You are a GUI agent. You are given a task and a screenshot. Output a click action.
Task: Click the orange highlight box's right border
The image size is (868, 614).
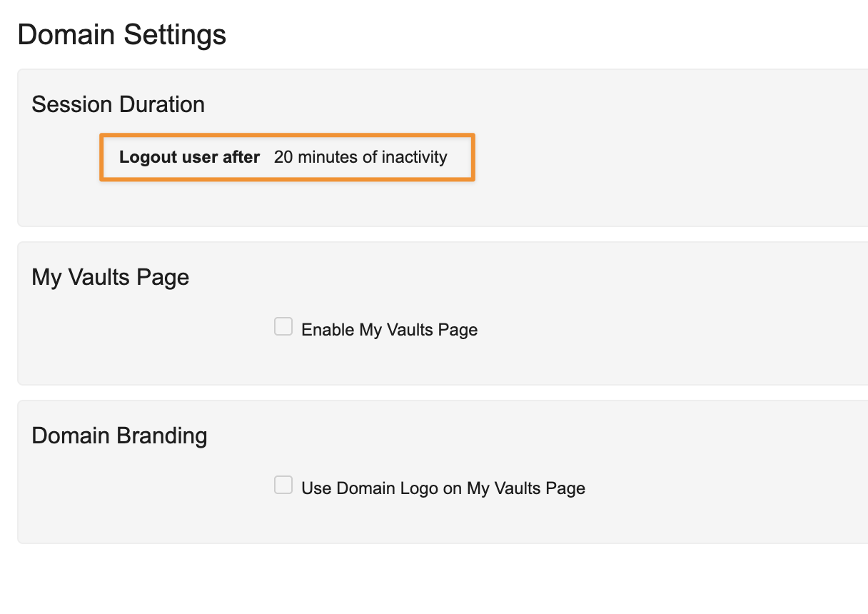click(x=473, y=157)
